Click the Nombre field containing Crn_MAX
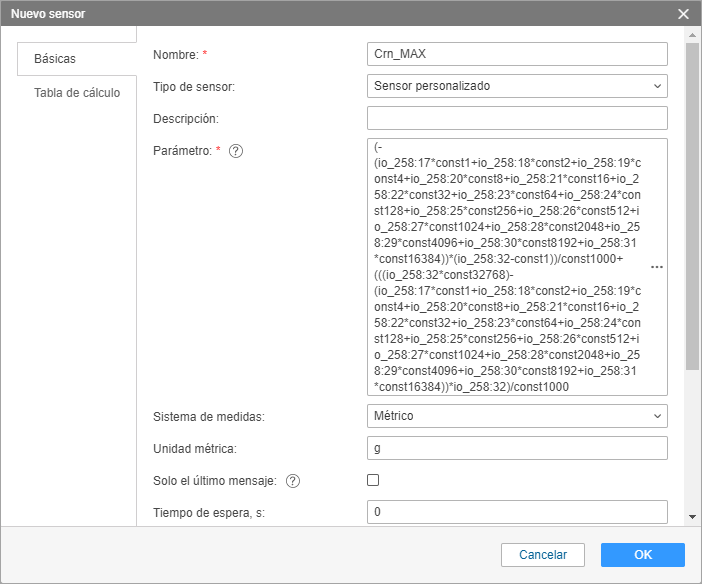702x584 pixels. (x=516, y=54)
